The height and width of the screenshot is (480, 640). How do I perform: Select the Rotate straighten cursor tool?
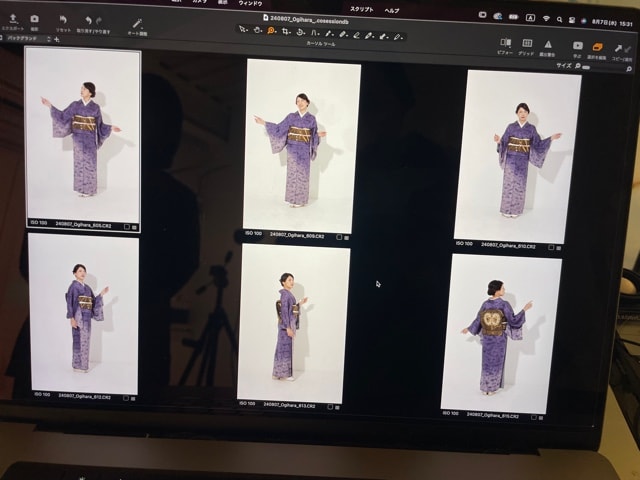pyautogui.click(x=300, y=32)
